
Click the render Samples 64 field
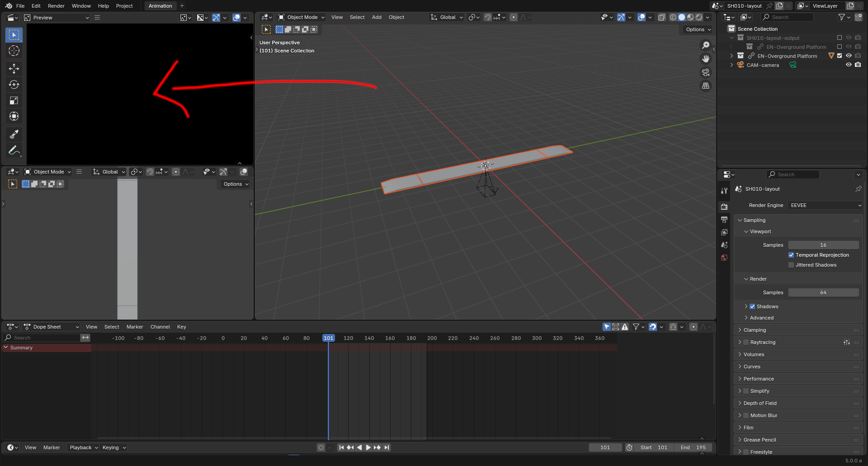coord(823,292)
